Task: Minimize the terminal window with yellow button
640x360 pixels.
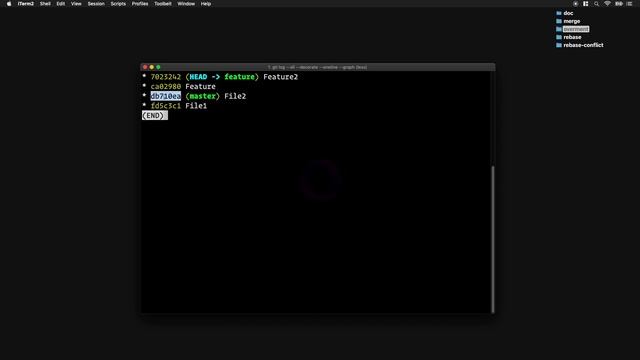Action: tap(151, 67)
